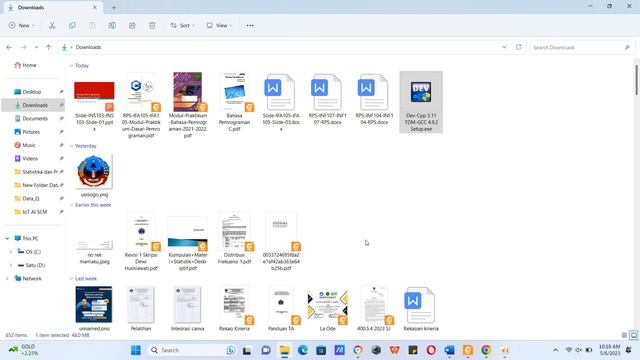Select Bahasa Pemrograman C.pdf file
The height and width of the screenshot is (360, 640).
coord(234,102)
